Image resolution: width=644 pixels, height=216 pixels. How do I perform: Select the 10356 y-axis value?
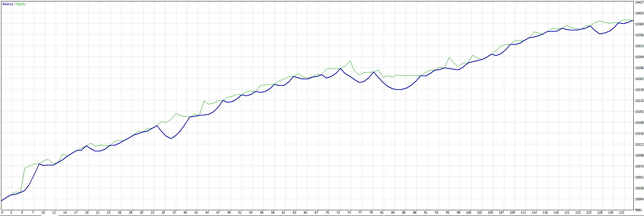coord(639,35)
